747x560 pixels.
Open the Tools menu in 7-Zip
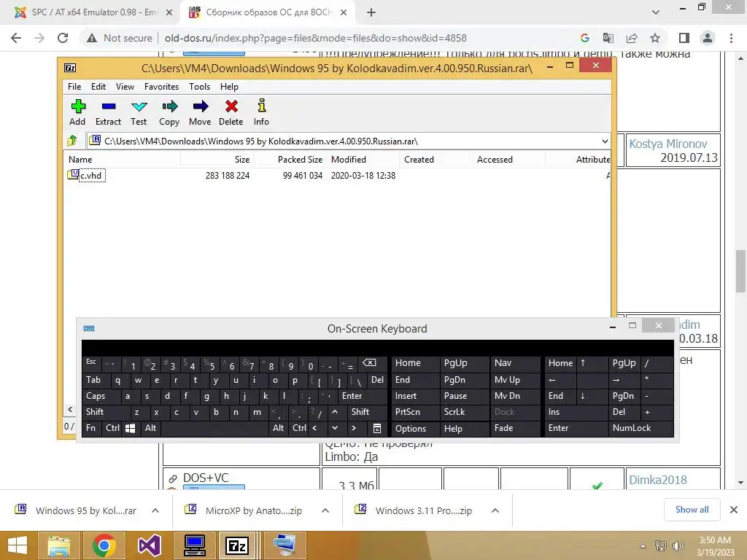[199, 87]
